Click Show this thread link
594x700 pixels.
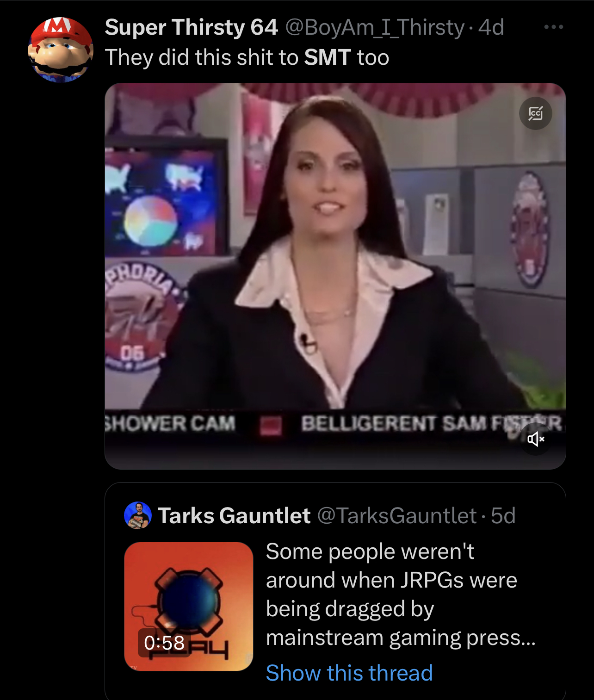pyautogui.click(x=349, y=673)
